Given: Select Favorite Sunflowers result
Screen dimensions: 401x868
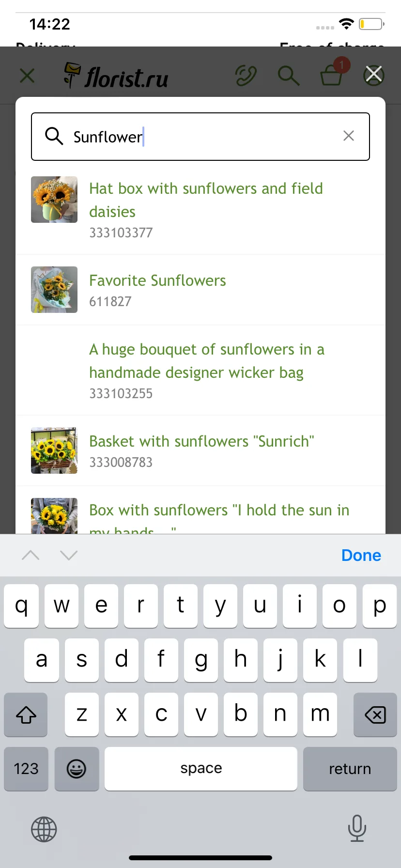Looking at the screenshot, I should pos(200,290).
